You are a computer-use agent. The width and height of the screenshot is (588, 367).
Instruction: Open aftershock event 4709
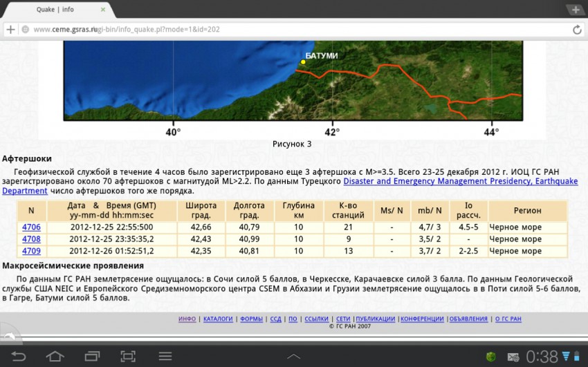tap(31, 251)
